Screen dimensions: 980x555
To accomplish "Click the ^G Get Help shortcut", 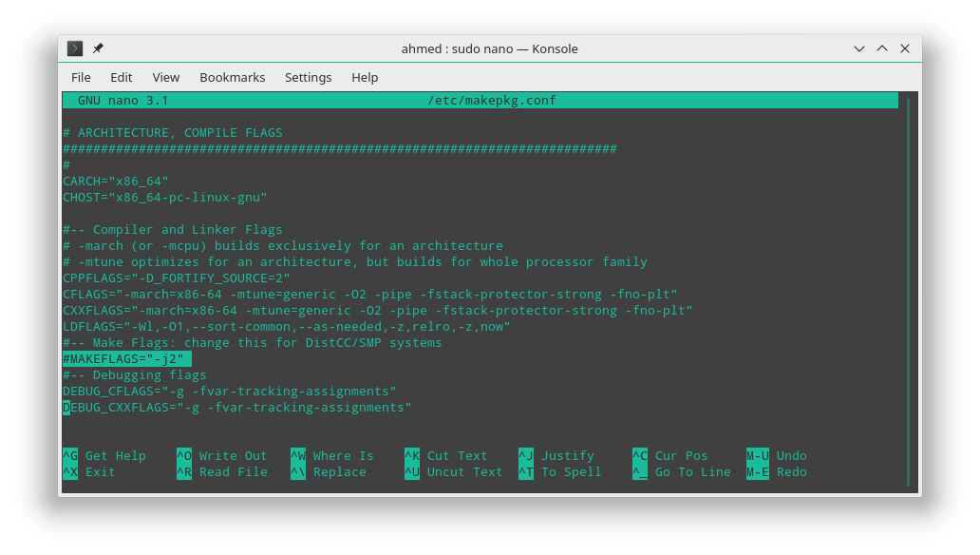I will [x=104, y=456].
